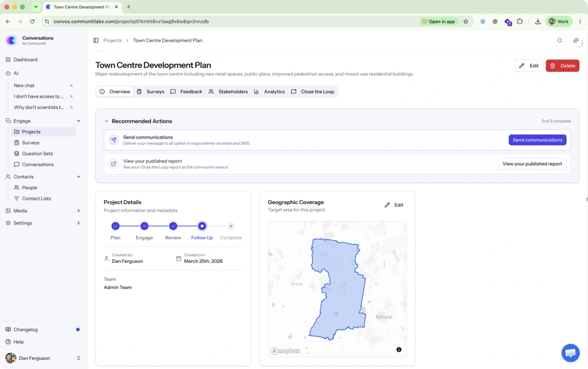This screenshot has height=369, width=588.
Task: Open Conversations in sidebar
Action: pos(43,164)
